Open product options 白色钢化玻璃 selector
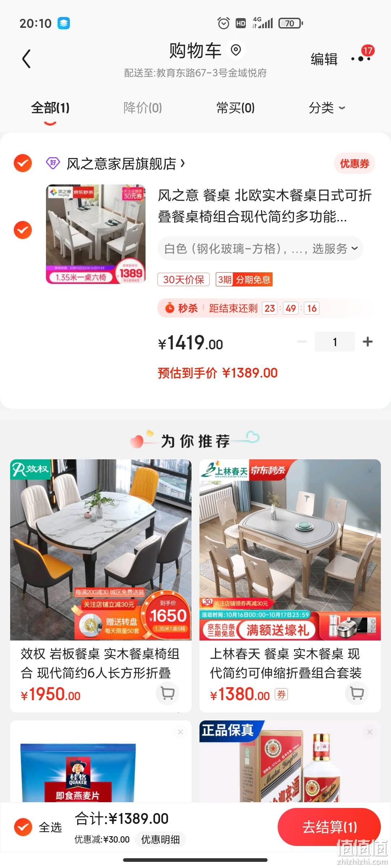The image size is (391, 868). 260,248
